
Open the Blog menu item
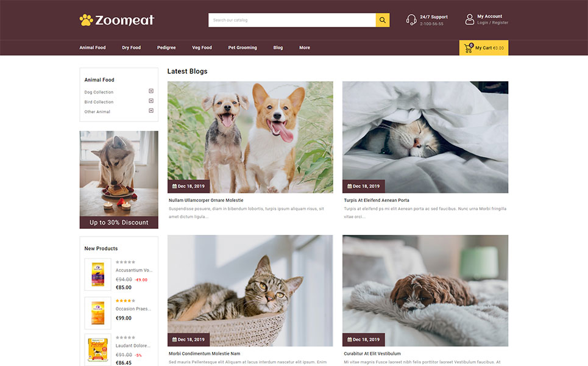pos(278,48)
